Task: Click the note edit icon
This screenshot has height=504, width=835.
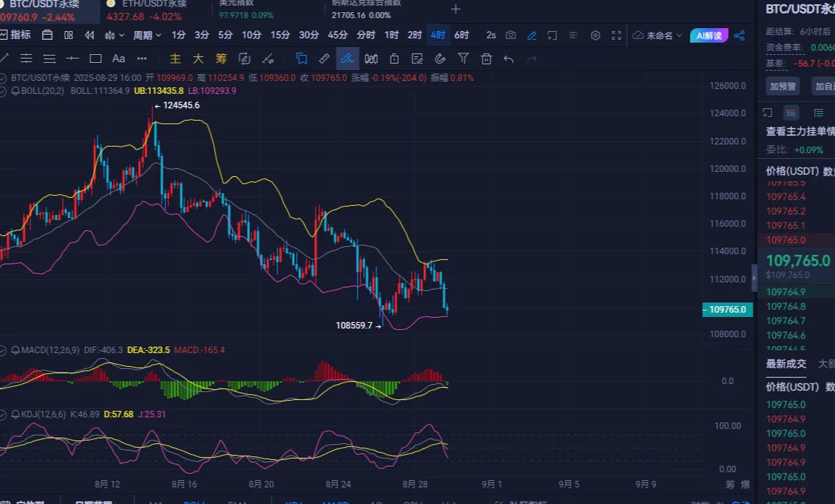Action: [x=417, y=58]
